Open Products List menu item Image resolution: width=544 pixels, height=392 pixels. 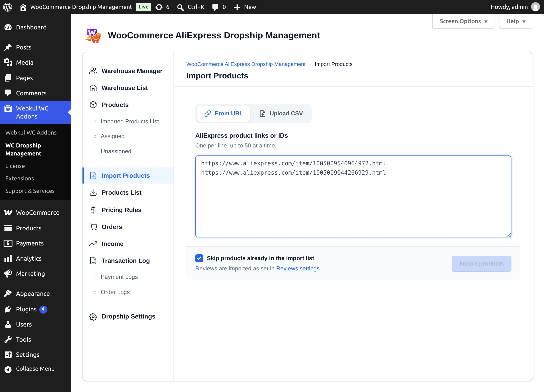tap(128, 192)
